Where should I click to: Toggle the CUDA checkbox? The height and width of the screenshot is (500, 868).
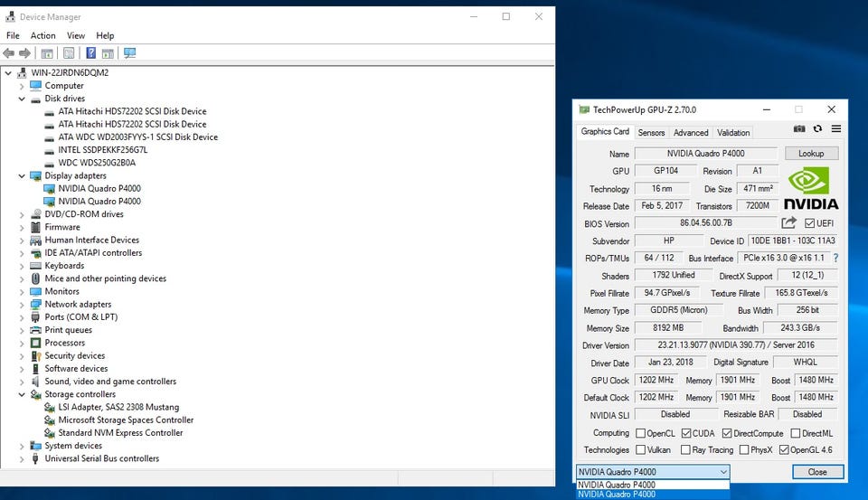coord(686,433)
